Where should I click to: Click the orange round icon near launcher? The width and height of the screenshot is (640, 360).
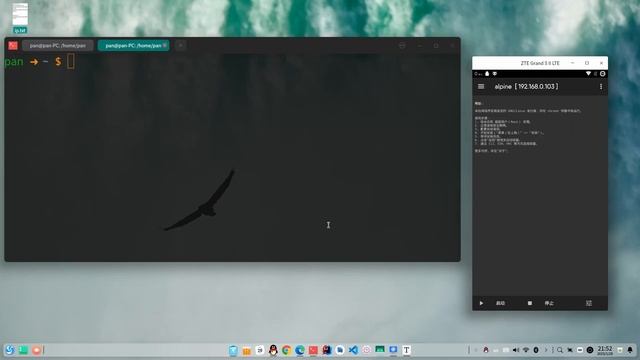(x=36, y=350)
